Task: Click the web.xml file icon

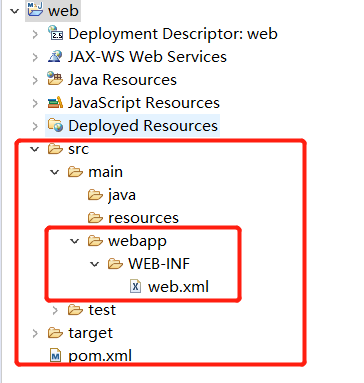Action: point(135,287)
